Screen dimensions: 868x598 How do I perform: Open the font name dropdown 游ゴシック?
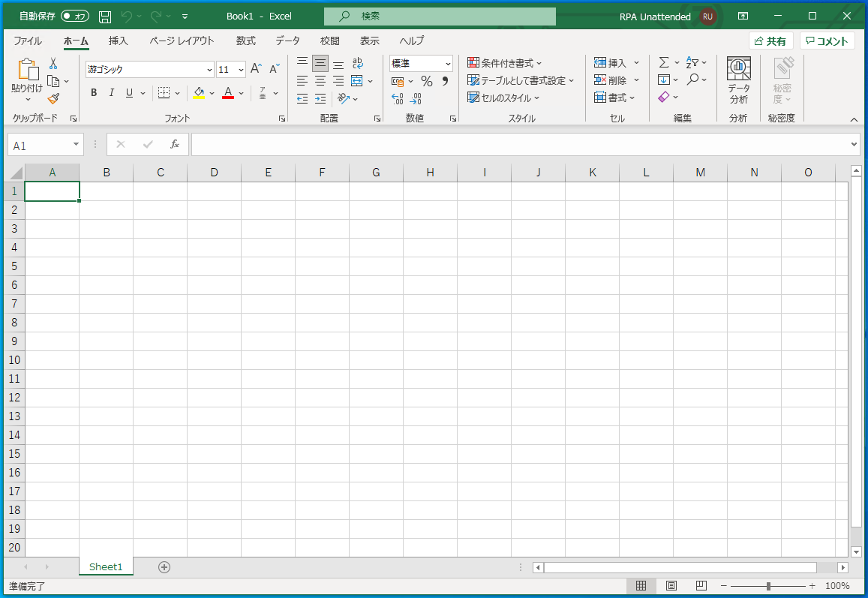click(209, 70)
